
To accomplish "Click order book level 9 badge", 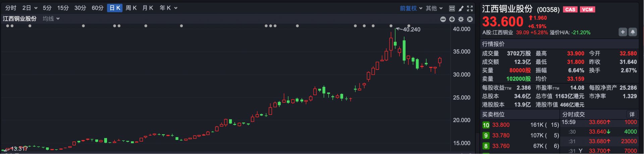I will [x=486, y=136].
